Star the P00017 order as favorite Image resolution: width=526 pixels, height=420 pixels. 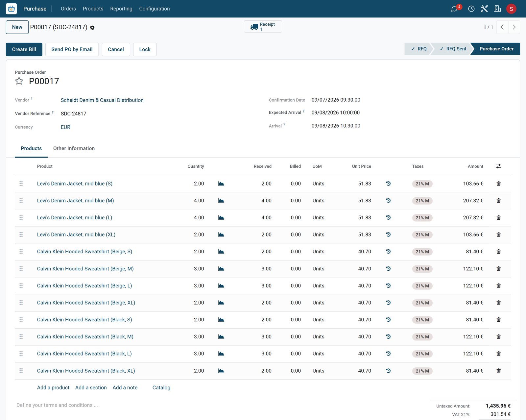click(x=19, y=81)
